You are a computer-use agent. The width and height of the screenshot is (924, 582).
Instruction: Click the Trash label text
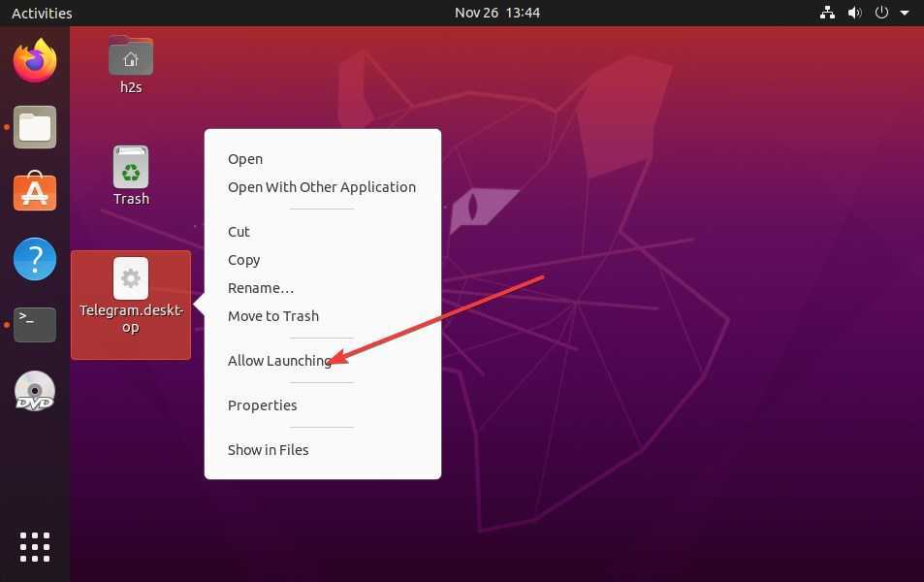coord(132,199)
